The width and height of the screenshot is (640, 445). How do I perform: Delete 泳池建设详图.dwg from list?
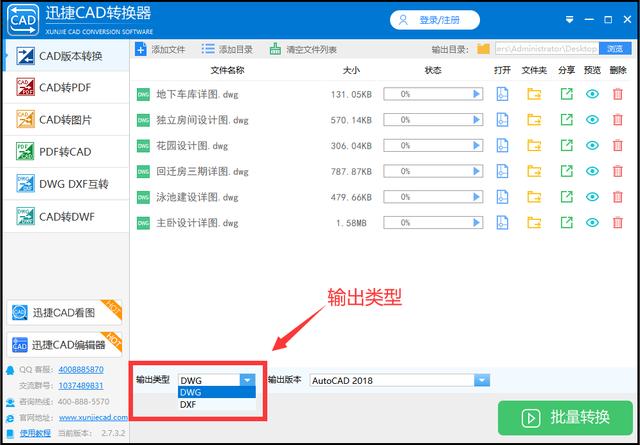coord(618,197)
